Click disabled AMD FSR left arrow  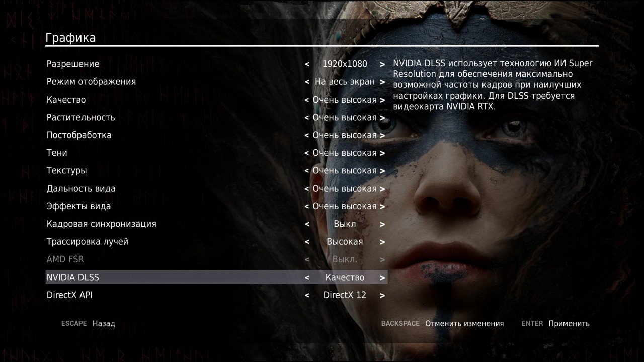307,260
